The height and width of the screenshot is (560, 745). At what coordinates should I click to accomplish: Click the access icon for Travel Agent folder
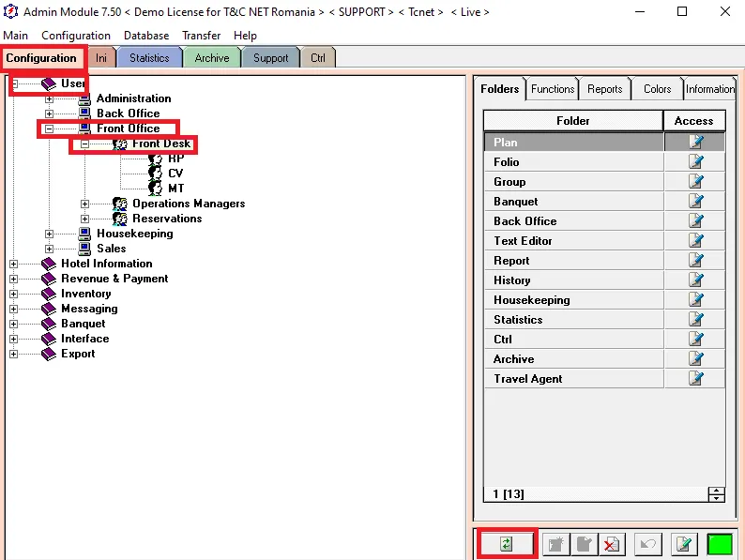[695, 379]
